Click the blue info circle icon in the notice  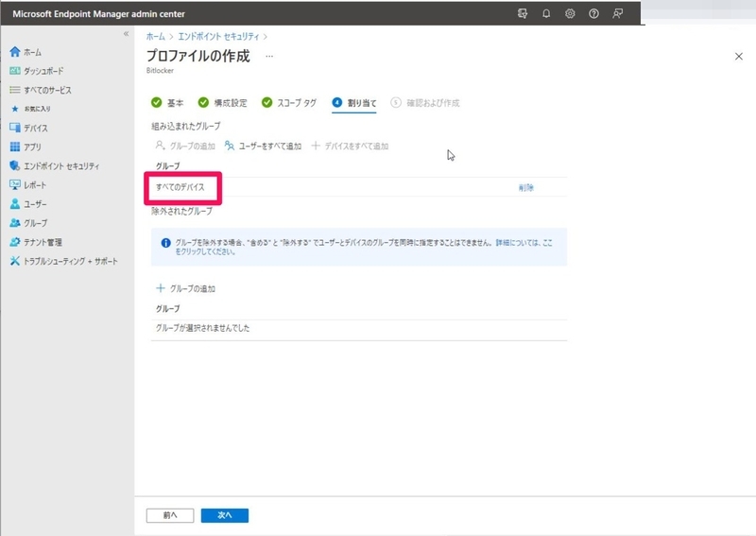tap(165, 243)
